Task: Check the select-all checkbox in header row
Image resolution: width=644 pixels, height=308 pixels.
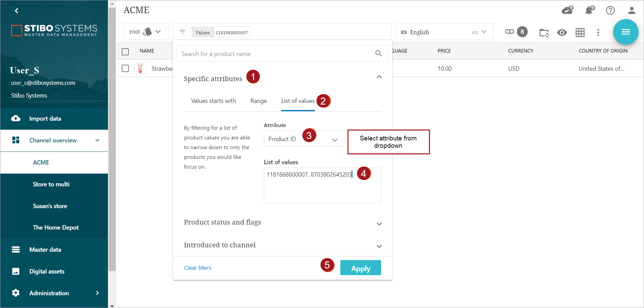Action: [125, 51]
